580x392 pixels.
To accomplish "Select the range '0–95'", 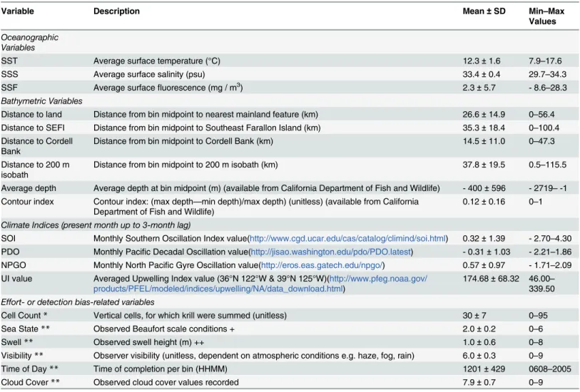I will point(538,316).
